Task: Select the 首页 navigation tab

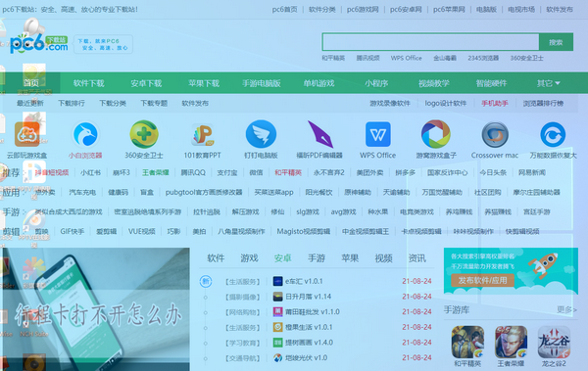Action: [31, 83]
